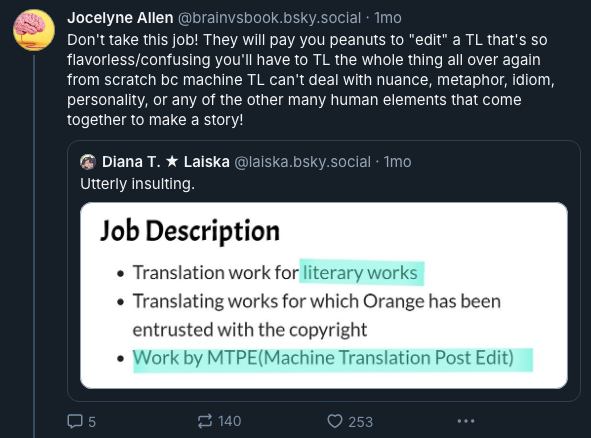Open the 1mo timestamp on quoted post
The height and width of the screenshot is (438, 591).
pos(397,162)
